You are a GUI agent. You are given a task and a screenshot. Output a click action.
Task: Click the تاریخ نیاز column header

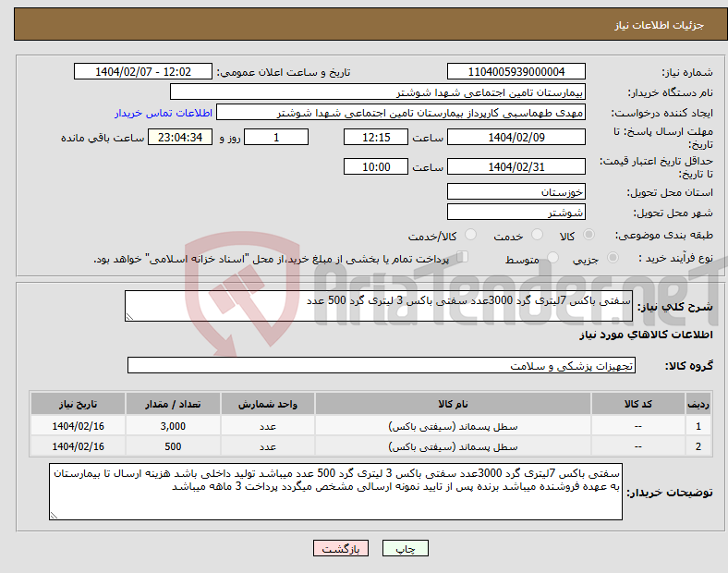coord(78,404)
